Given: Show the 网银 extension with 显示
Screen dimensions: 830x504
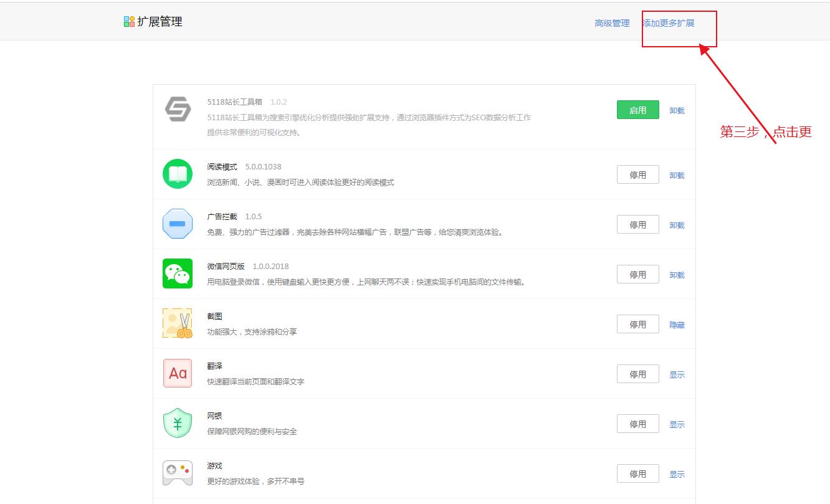Looking at the screenshot, I should click(x=677, y=424).
